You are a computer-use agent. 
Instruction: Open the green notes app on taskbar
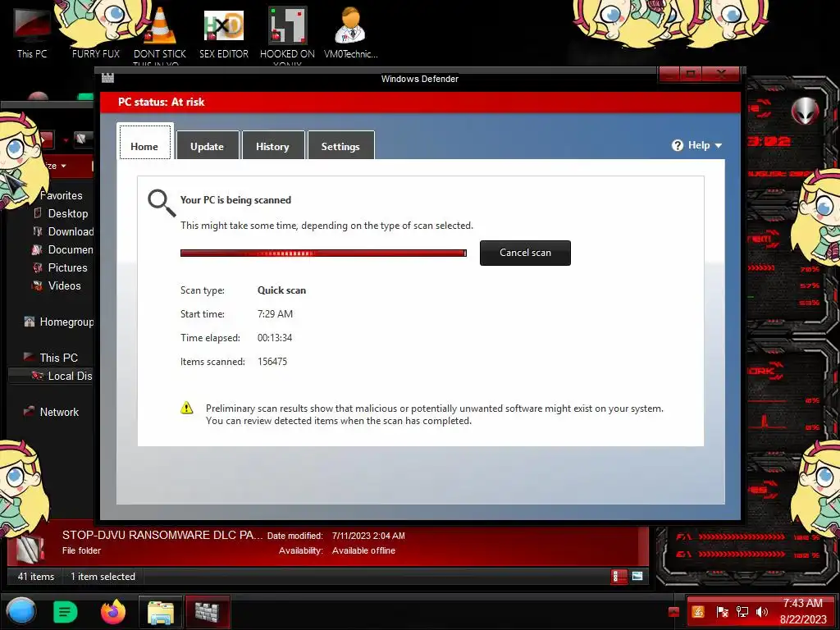pyautogui.click(x=65, y=612)
